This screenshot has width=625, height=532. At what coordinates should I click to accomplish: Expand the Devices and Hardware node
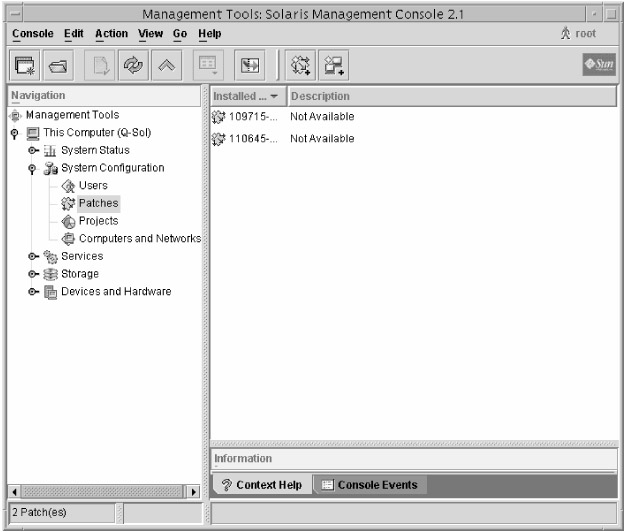[x=33, y=292]
